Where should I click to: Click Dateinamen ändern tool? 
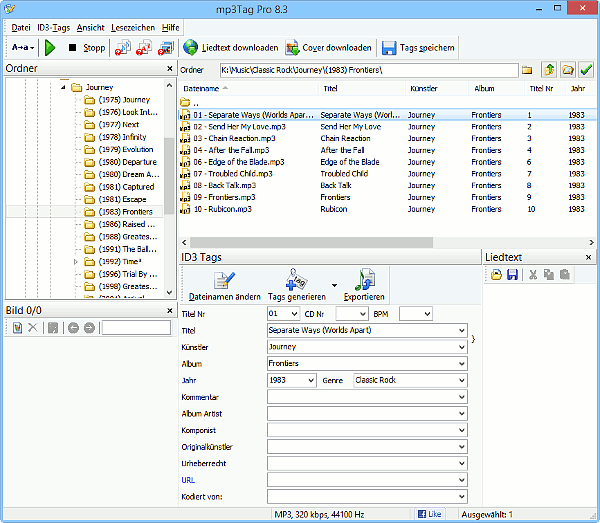(x=224, y=285)
